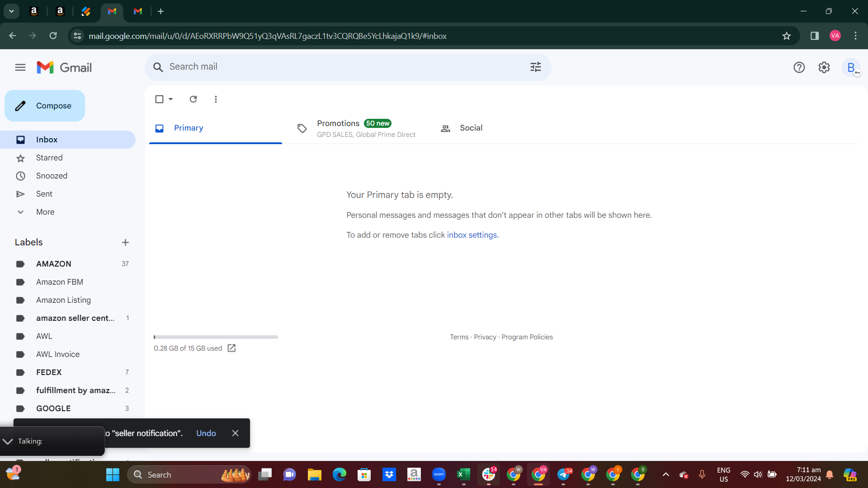Open the Chrome tab search dropdown

pyautogui.click(x=11, y=11)
